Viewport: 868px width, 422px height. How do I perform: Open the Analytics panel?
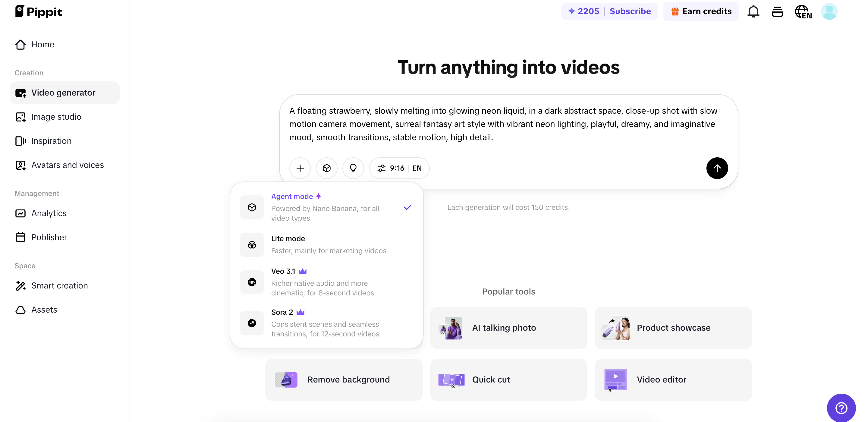49,213
